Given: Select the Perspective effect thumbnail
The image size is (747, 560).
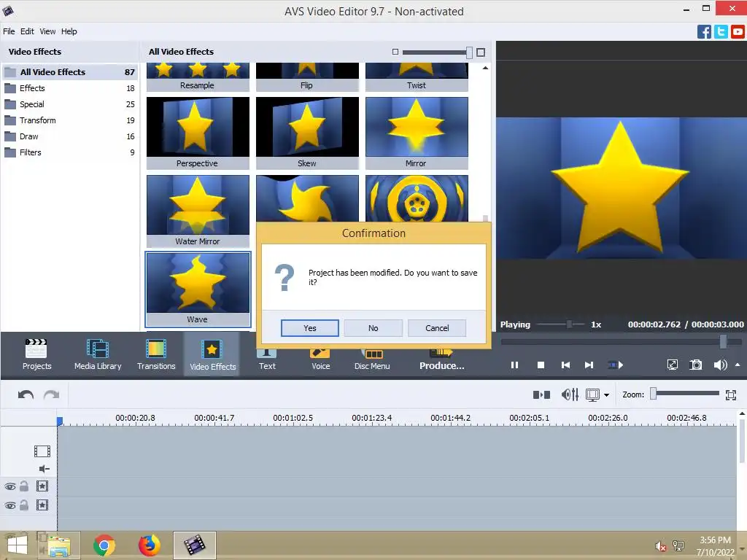Looking at the screenshot, I should click(198, 133).
